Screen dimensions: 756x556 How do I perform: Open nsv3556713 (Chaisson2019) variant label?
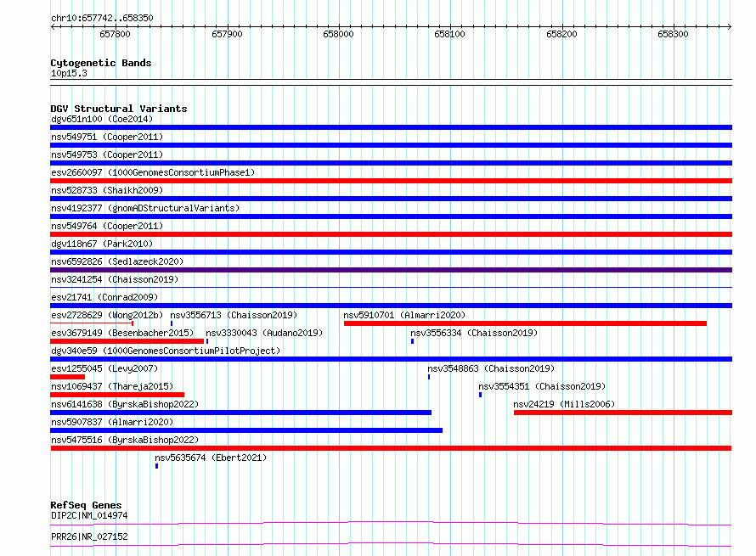point(234,315)
